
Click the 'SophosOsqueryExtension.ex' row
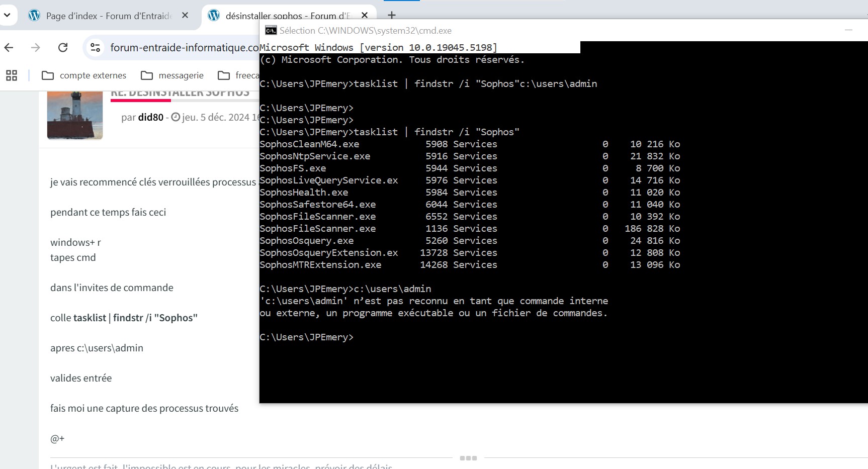[x=470, y=253]
